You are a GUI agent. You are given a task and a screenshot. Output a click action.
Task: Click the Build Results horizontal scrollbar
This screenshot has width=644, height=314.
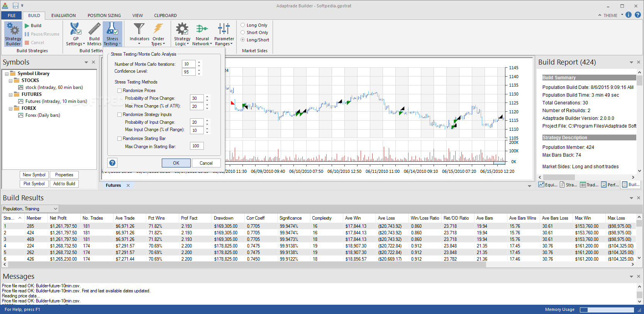[247, 265]
